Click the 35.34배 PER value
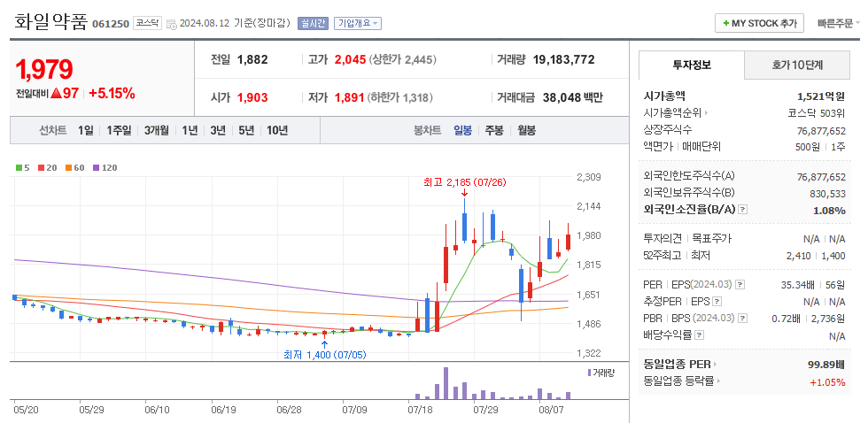Viewport: 868px width, 423px height. point(797,285)
